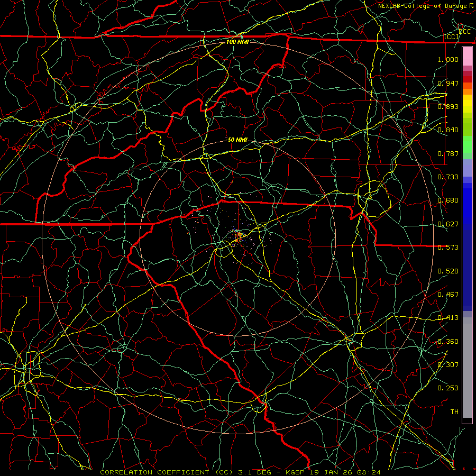Click the 0.947 scale value
This screenshot has height=476, width=476.
pos(448,83)
